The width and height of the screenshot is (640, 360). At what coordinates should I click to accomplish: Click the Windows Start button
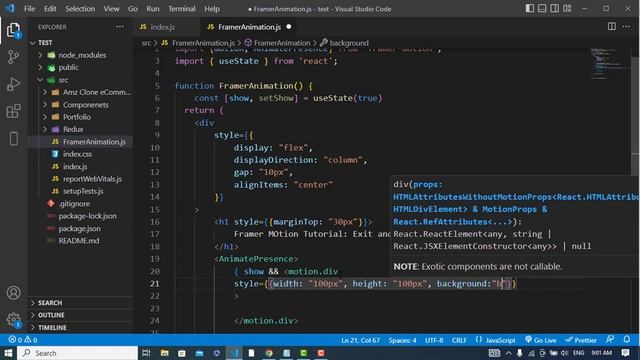8,353
